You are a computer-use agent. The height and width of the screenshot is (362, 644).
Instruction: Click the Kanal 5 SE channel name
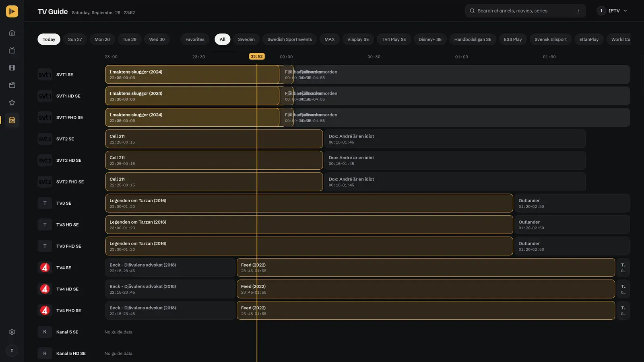click(67, 332)
